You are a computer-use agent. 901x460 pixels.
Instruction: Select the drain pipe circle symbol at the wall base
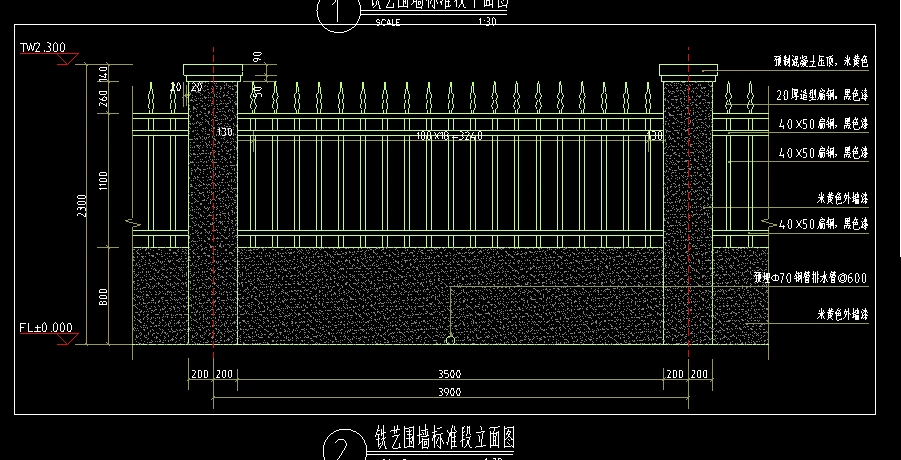tap(450, 340)
